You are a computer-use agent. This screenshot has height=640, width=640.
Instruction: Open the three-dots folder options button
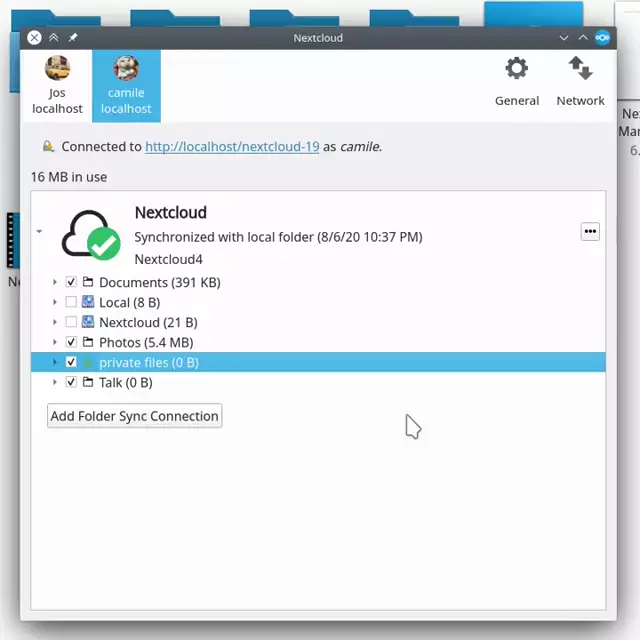[x=590, y=231]
